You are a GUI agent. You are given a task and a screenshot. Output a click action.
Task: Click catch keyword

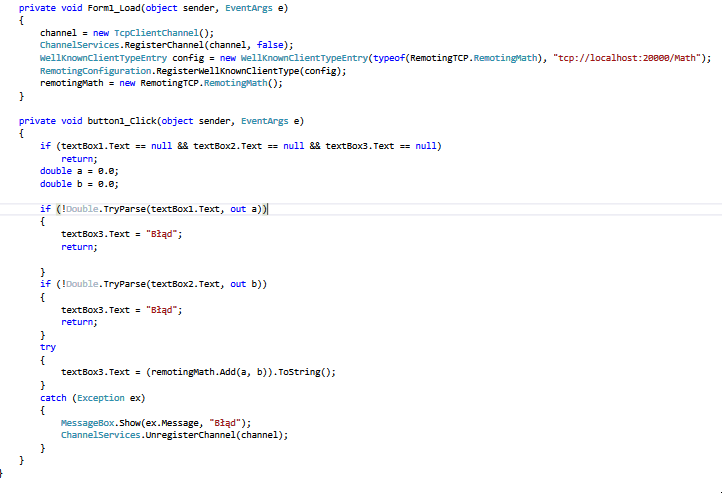[53, 398]
